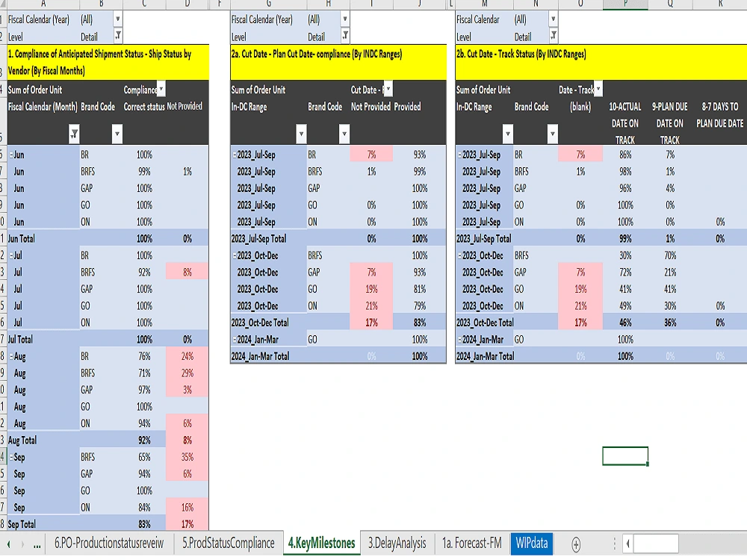Select the 2023_Oct-Dec Total 46% cell
This screenshot has height=560, width=747.
pyautogui.click(x=625, y=323)
